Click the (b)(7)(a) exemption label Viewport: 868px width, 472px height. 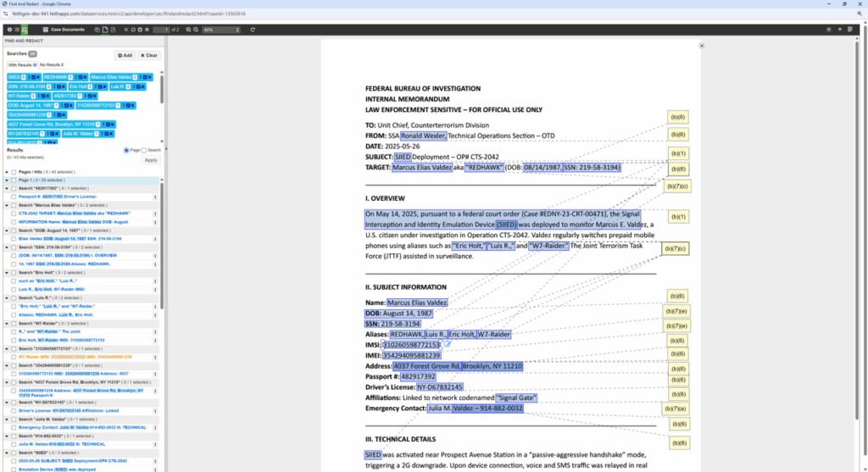click(675, 409)
